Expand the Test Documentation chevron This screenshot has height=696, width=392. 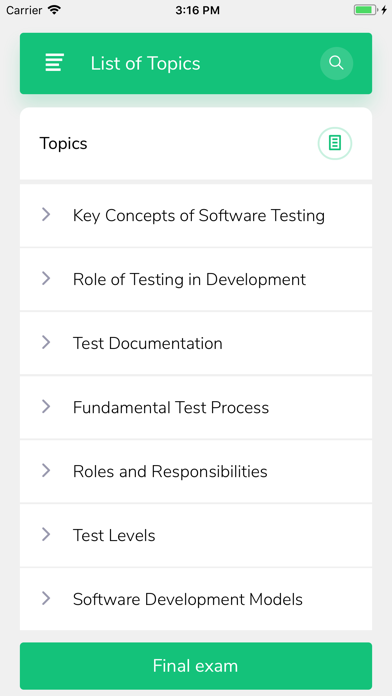[46, 343]
